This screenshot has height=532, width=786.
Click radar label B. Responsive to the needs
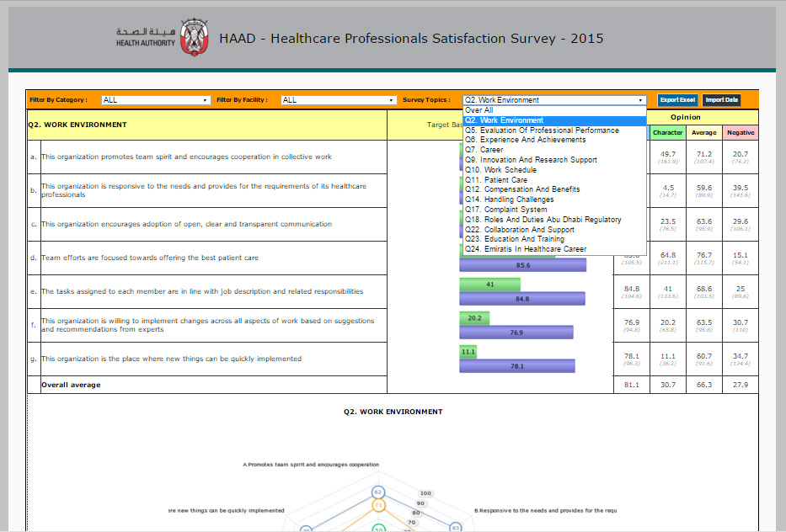[545, 510]
